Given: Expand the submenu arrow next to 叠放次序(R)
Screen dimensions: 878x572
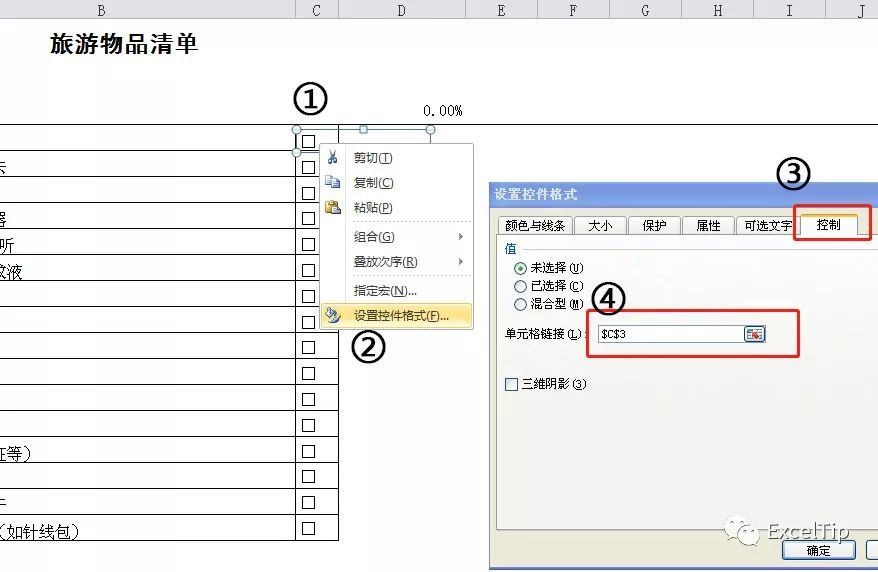Looking at the screenshot, I should tap(461, 261).
